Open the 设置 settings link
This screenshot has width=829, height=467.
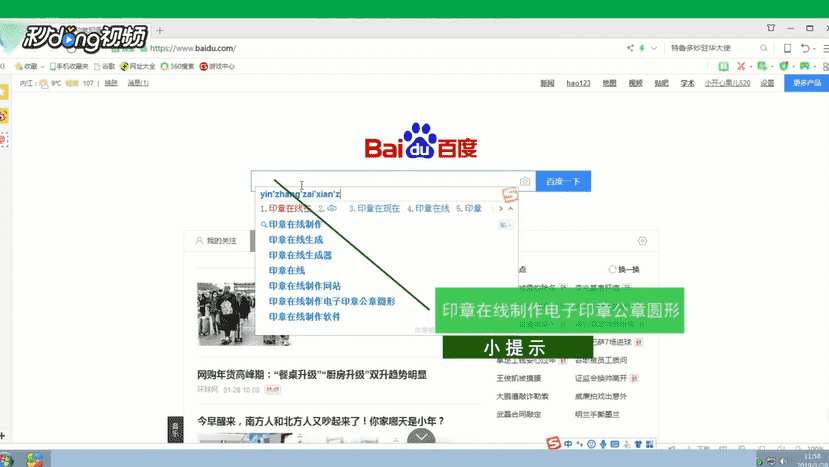767,83
